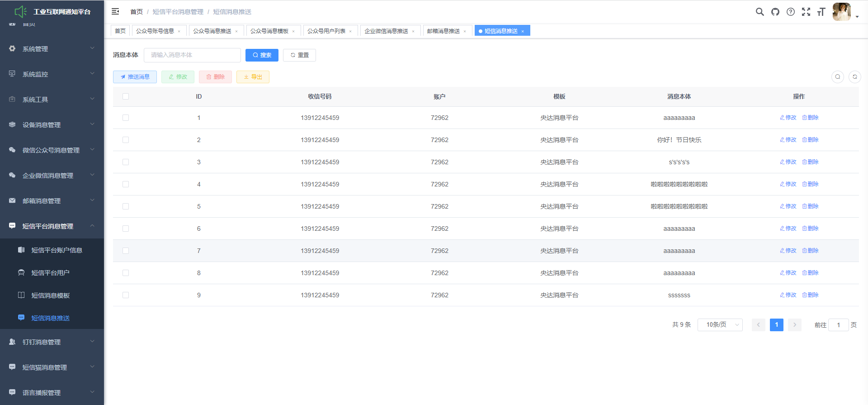
Task: Switch to the 首页 tab
Action: pyautogui.click(x=120, y=31)
